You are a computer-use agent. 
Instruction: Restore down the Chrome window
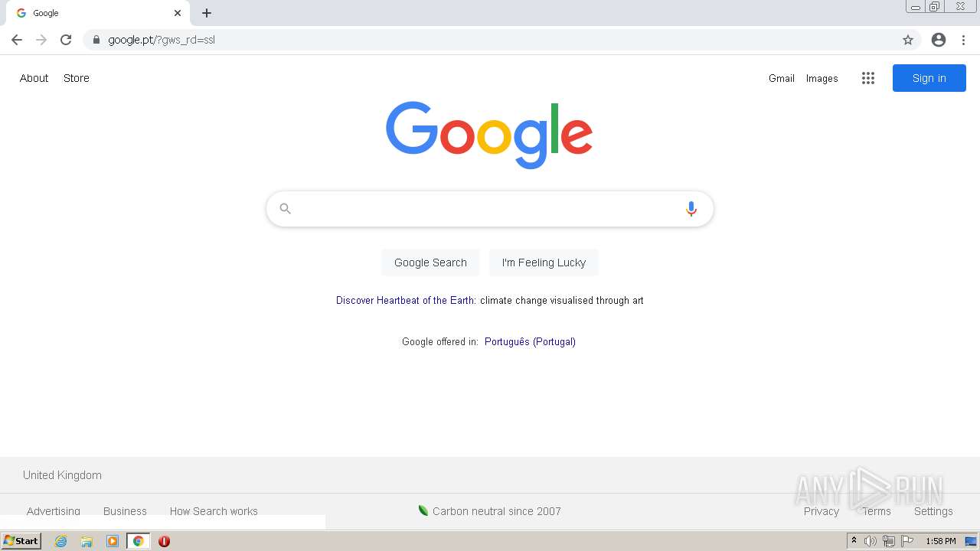coord(935,7)
